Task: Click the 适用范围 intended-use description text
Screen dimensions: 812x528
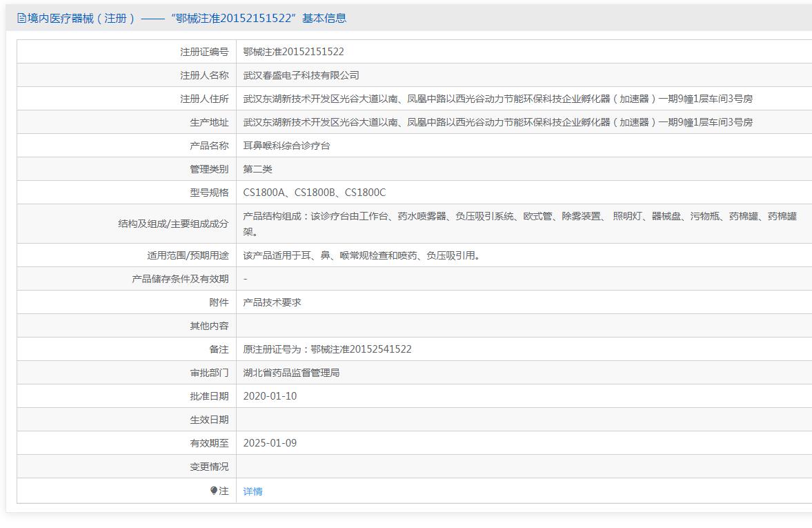Action: [361, 255]
